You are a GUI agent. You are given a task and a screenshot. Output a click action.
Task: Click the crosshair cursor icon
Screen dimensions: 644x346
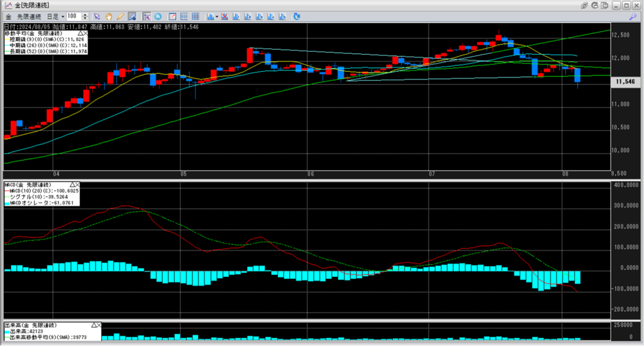click(x=146, y=16)
